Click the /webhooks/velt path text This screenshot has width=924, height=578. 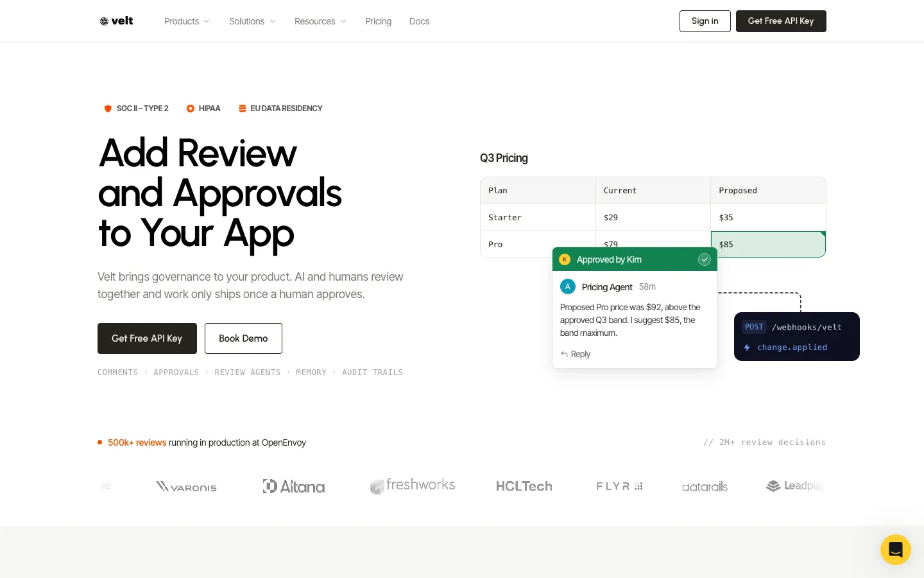click(x=807, y=328)
